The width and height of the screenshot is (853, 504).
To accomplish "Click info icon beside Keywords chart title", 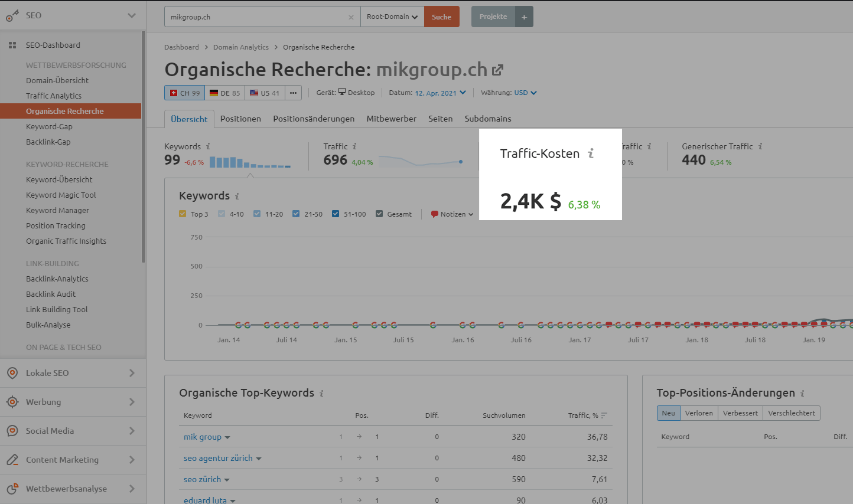I will click(237, 196).
